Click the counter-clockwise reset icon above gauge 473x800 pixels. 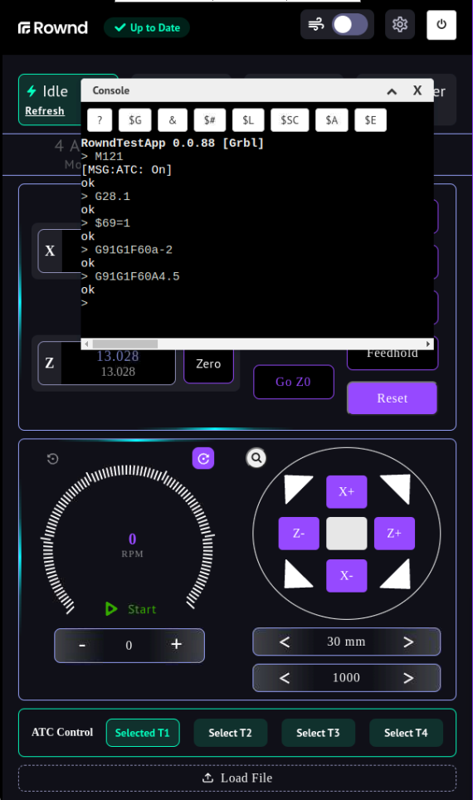click(x=53, y=459)
